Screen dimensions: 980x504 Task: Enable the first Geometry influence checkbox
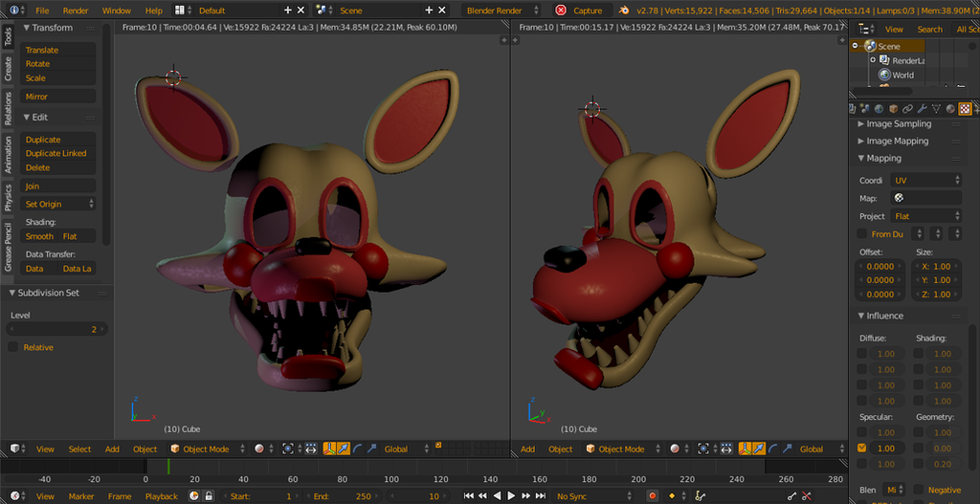coord(918,432)
